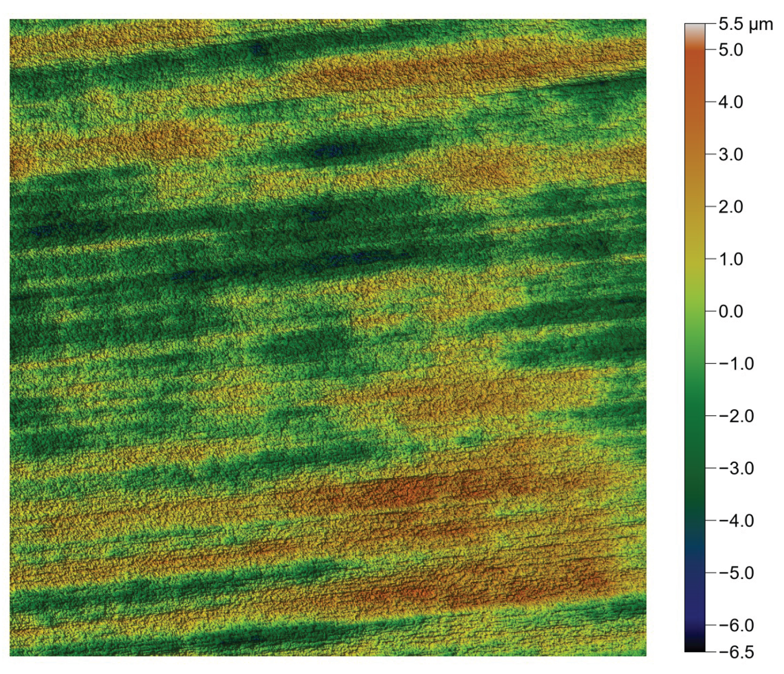
Task: Select the −6.0 colorbar tick label
Action: [x=736, y=626]
